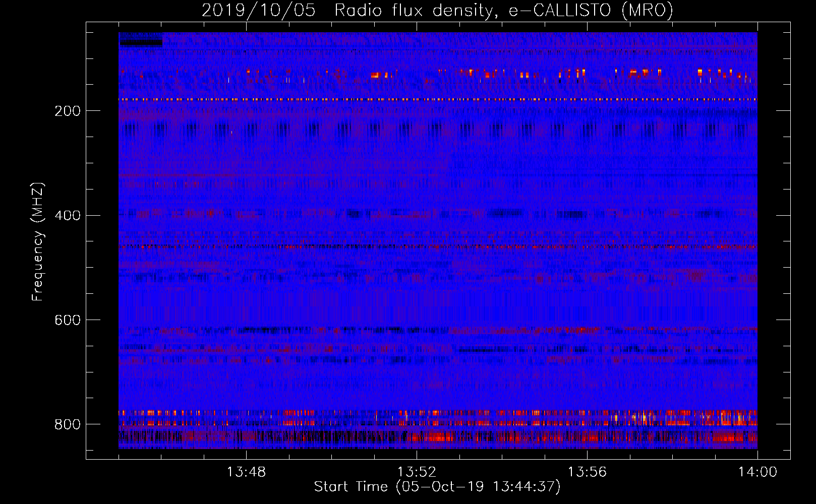Click the 13:48 time tick label
Image resolution: width=816 pixels, height=504 pixels.
coord(246,472)
